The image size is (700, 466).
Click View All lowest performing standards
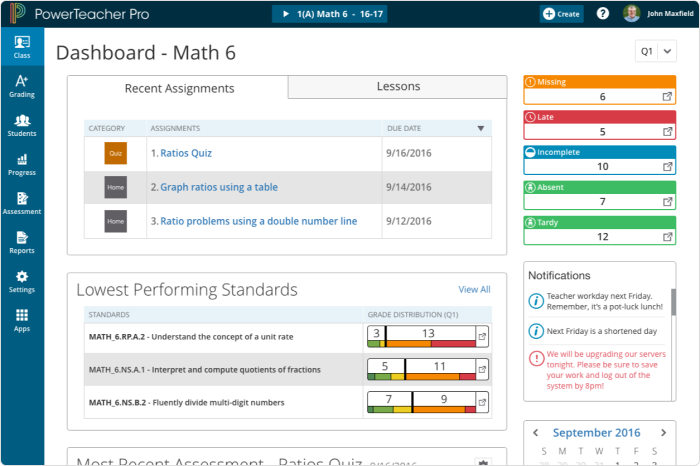474,290
